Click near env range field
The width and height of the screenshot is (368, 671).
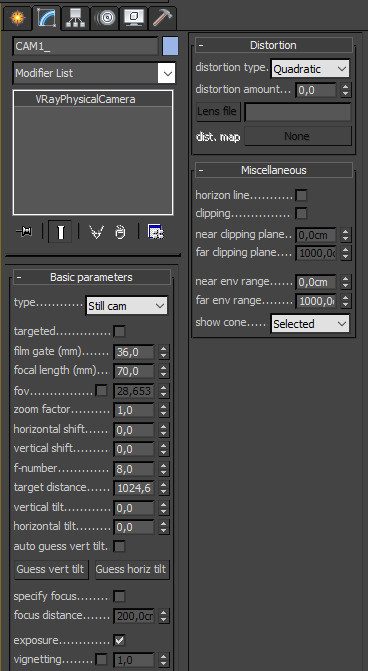(x=316, y=282)
